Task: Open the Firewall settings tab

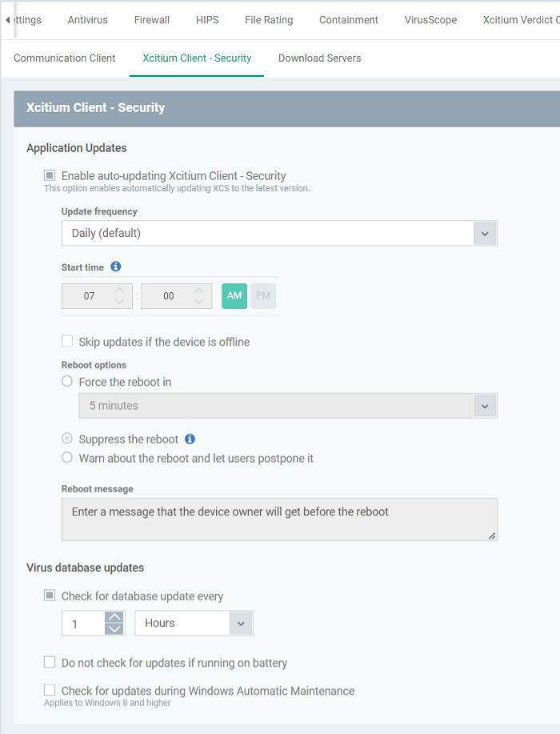Action: click(x=151, y=19)
